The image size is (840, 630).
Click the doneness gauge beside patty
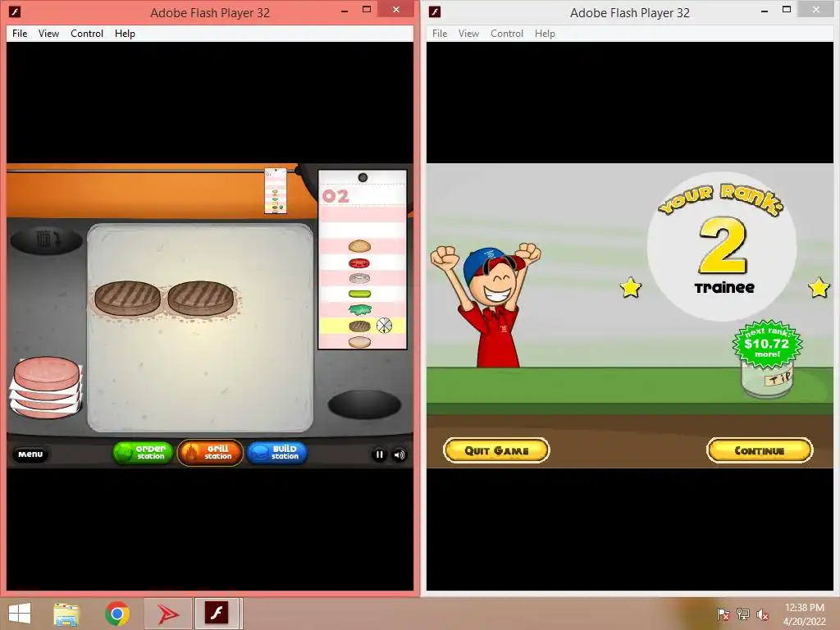[x=384, y=325]
